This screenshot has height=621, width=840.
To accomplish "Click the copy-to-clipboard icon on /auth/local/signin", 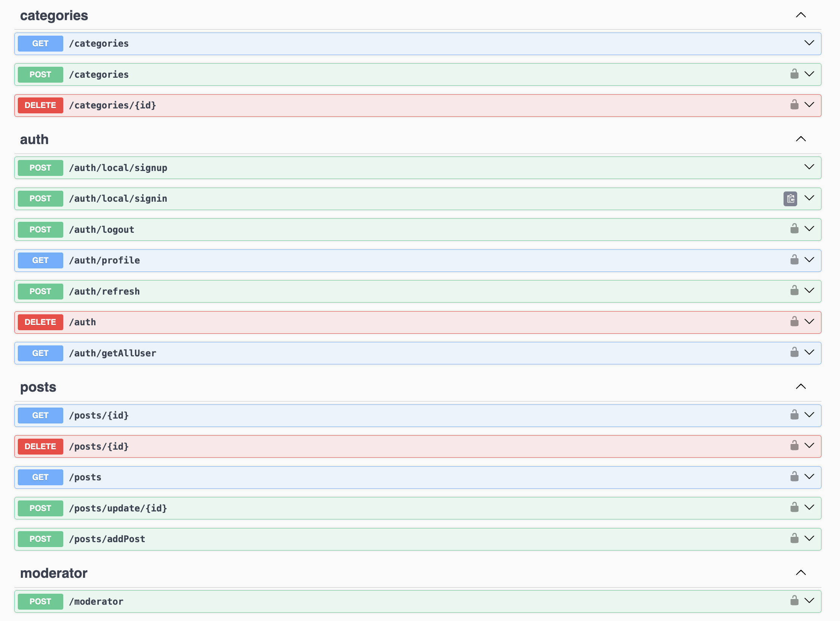I will (790, 199).
